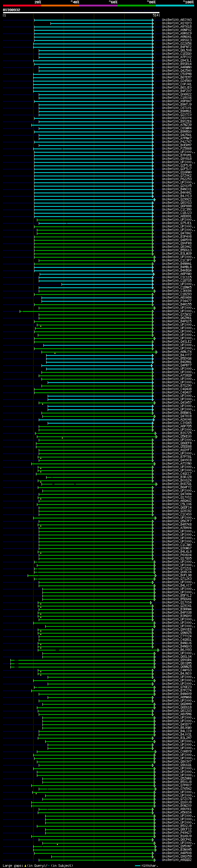Select hit label UniRef100_B9HTJ9

pos(177,104)
